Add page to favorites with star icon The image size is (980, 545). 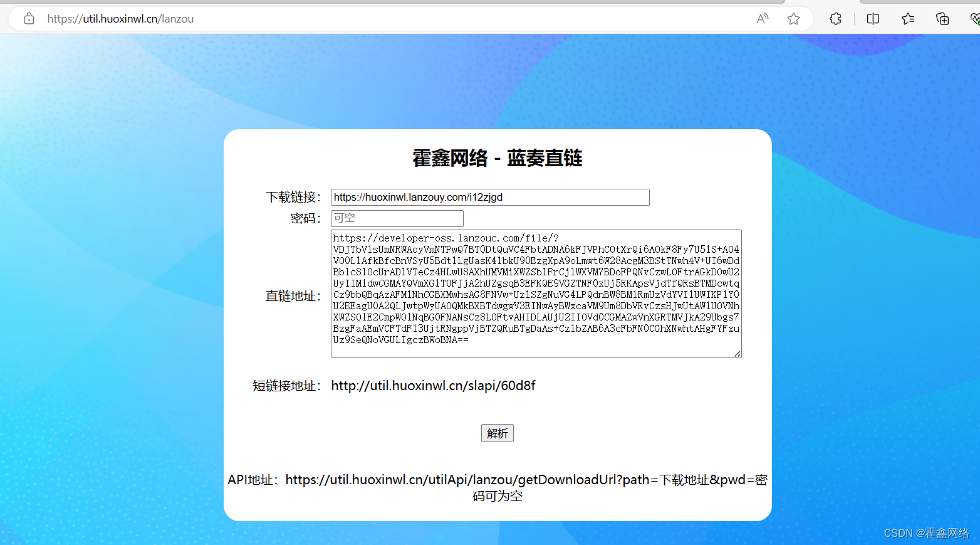(x=793, y=19)
